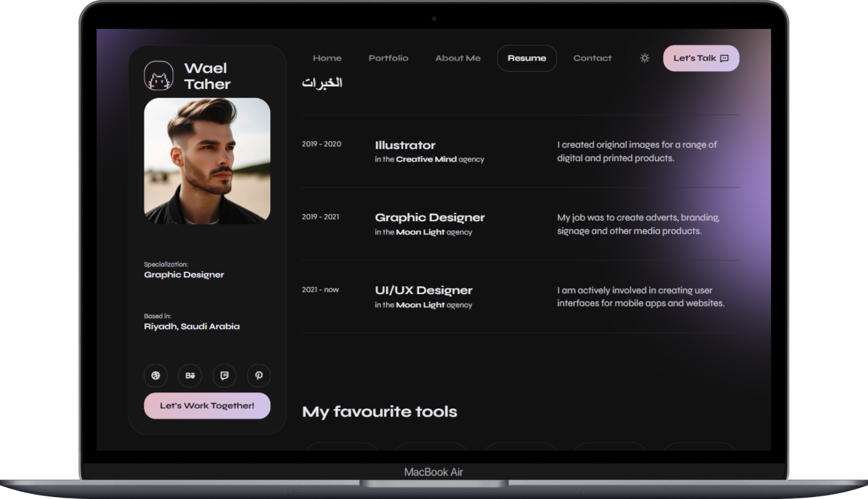Open the Pinterest profile icon
Image resolution: width=868 pixels, height=499 pixels.
(x=259, y=376)
